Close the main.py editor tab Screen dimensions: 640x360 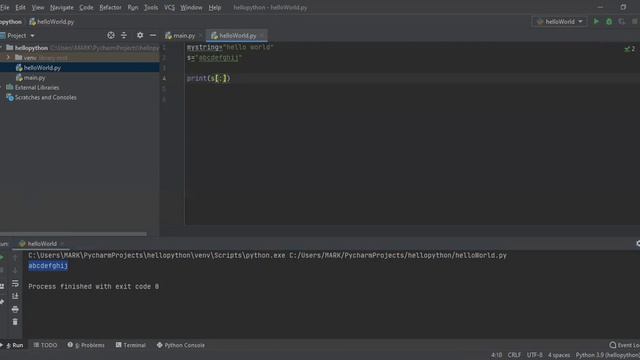(200, 36)
